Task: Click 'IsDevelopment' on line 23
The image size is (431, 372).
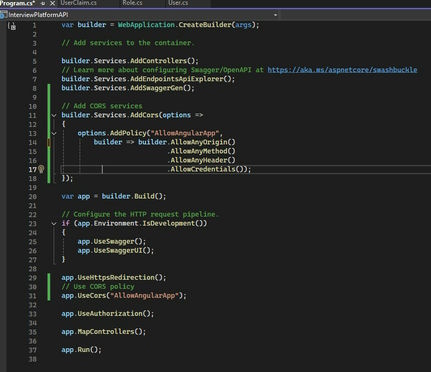Action: pos(169,223)
